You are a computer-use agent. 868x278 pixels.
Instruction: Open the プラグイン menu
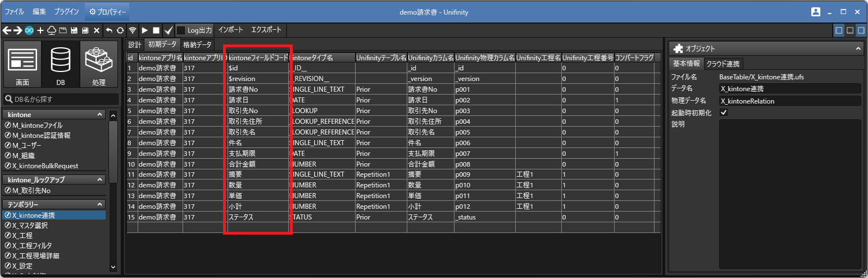pos(67,12)
